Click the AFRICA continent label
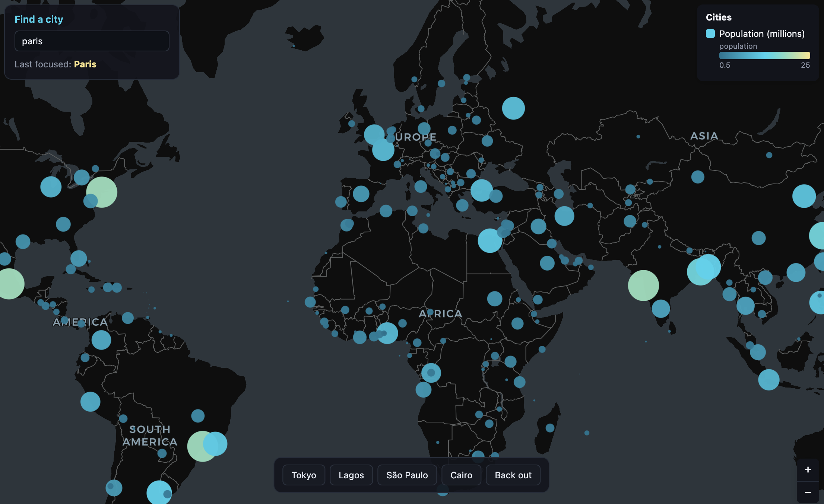Viewport: 824px width, 504px height. click(440, 314)
